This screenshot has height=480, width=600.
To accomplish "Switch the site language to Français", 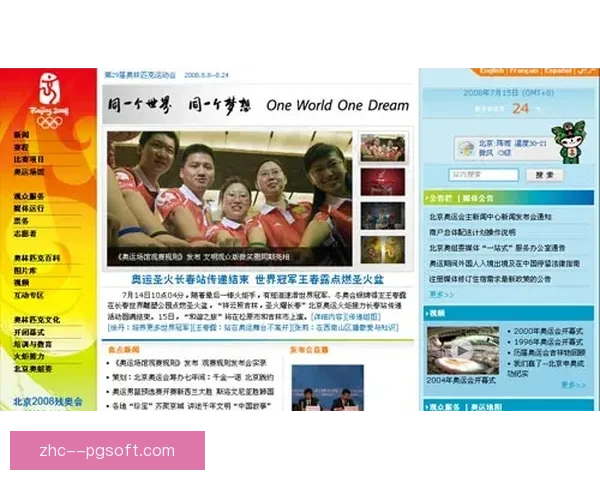I will (x=524, y=71).
